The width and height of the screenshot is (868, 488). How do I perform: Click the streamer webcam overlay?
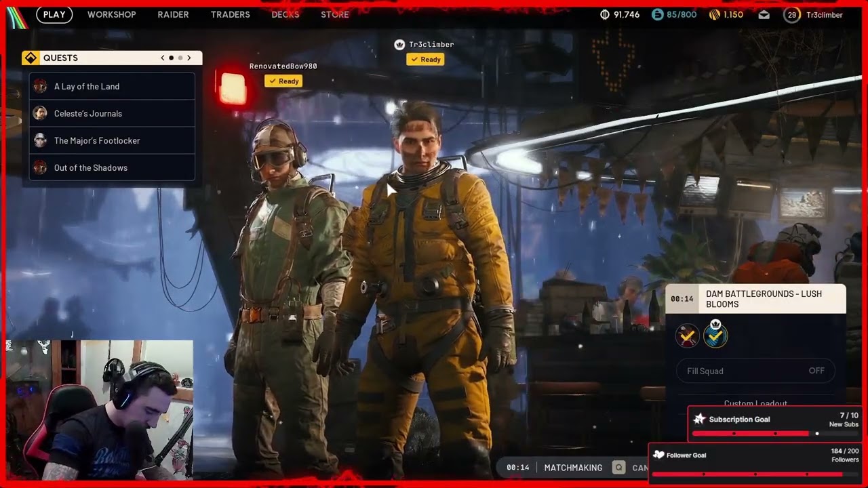(x=100, y=410)
